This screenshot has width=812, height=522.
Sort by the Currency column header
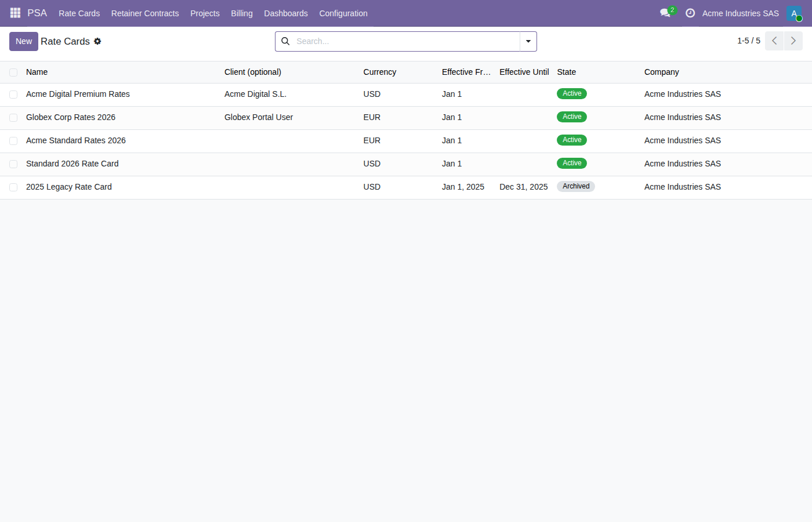coord(380,72)
